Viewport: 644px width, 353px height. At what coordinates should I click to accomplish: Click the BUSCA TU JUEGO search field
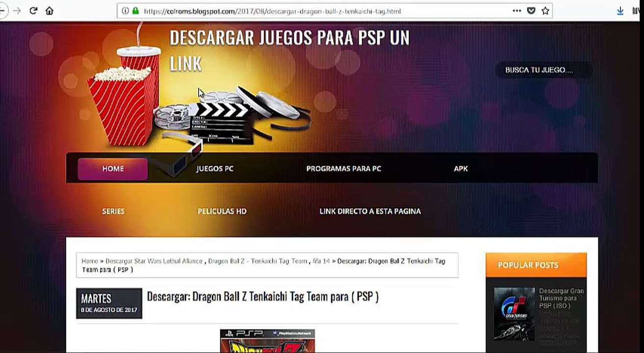coord(543,70)
